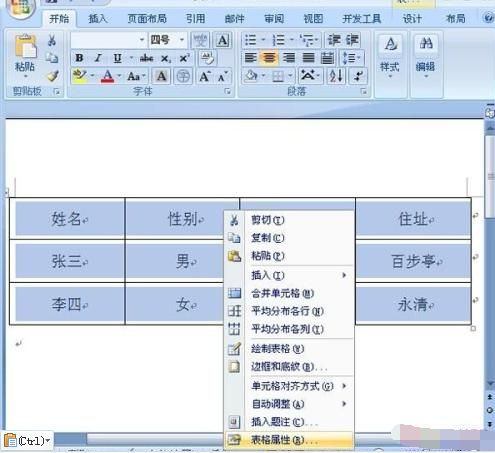Expand the 插入 submenu in context menu

coord(289,275)
